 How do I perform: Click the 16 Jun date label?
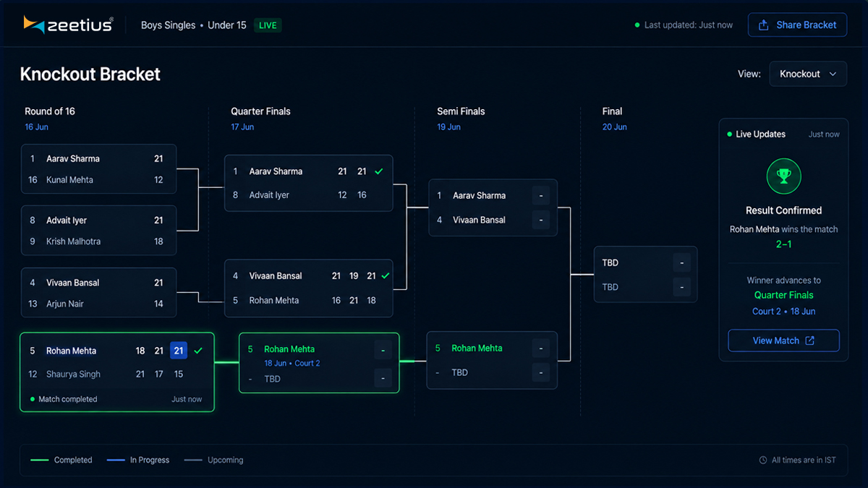tap(36, 127)
